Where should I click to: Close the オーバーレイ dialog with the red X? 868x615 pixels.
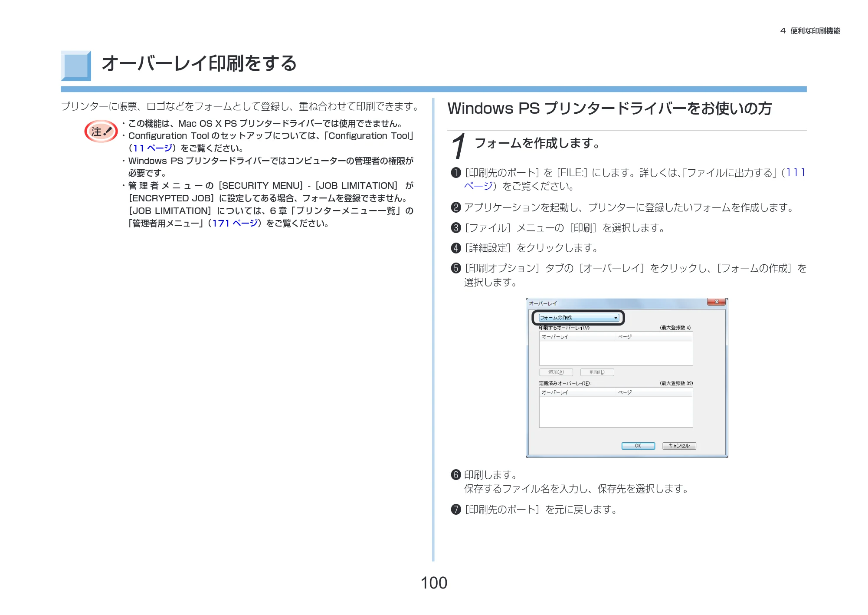click(x=716, y=302)
